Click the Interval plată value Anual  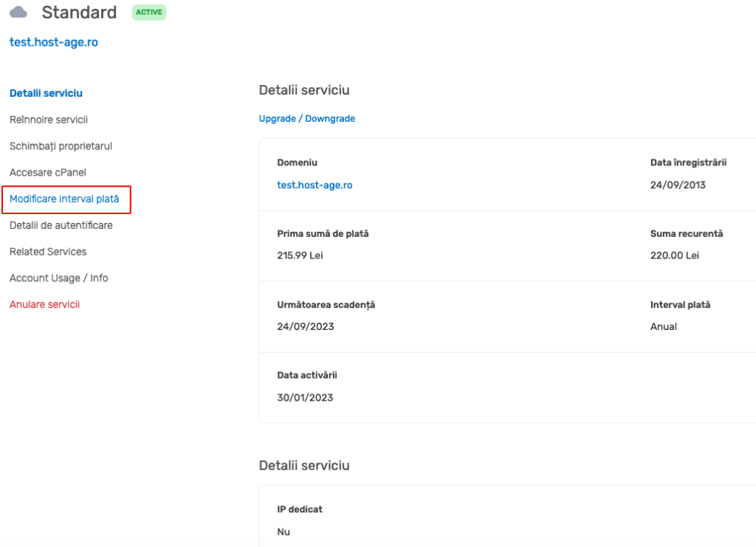pyautogui.click(x=663, y=326)
